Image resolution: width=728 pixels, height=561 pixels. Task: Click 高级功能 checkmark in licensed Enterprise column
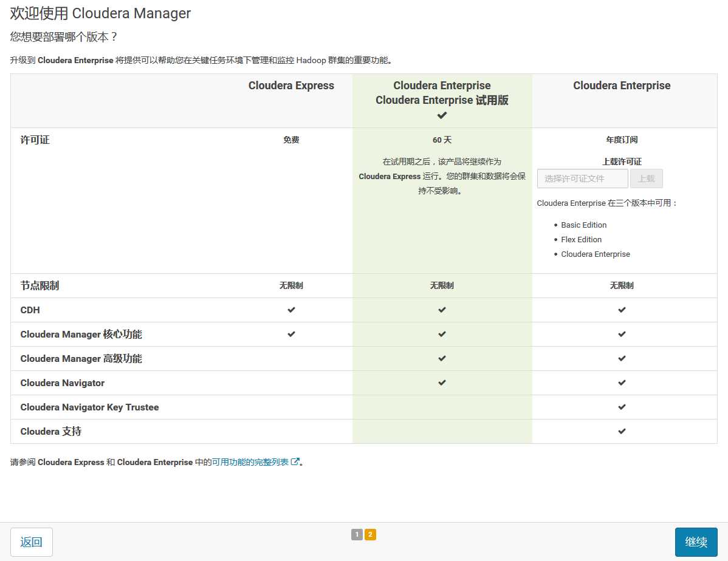622,358
